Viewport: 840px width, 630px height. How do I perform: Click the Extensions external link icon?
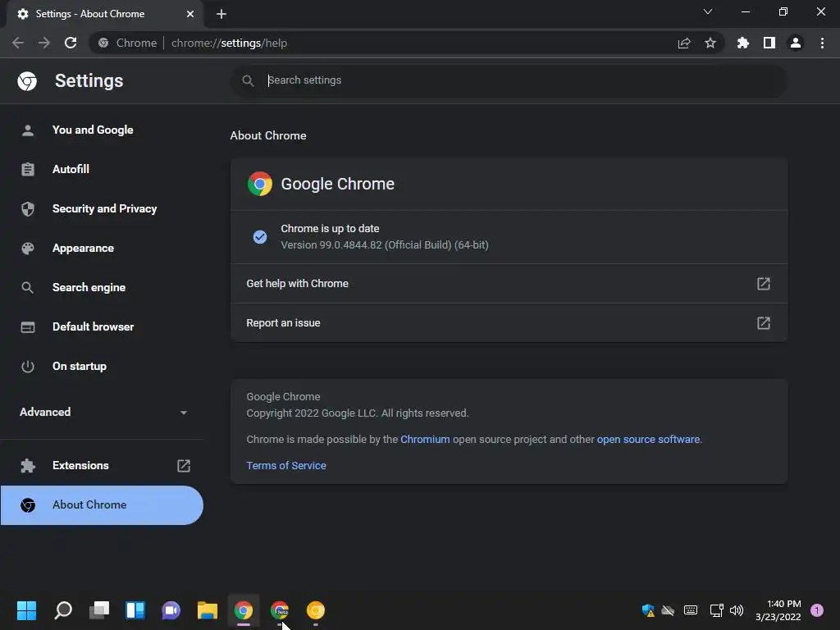pos(184,466)
